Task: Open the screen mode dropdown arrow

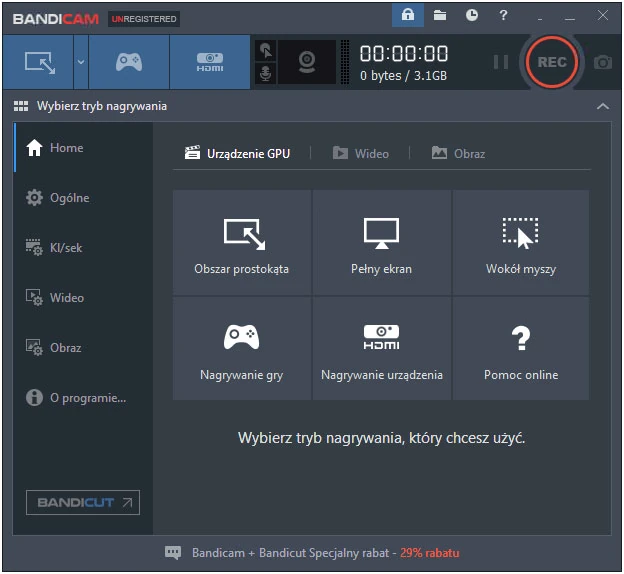Action: pyautogui.click(x=81, y=62)
